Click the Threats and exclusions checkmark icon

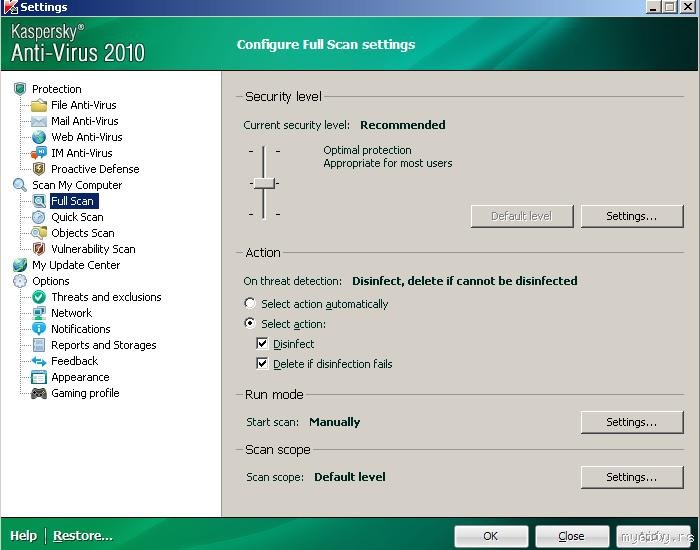coord(39,297)
